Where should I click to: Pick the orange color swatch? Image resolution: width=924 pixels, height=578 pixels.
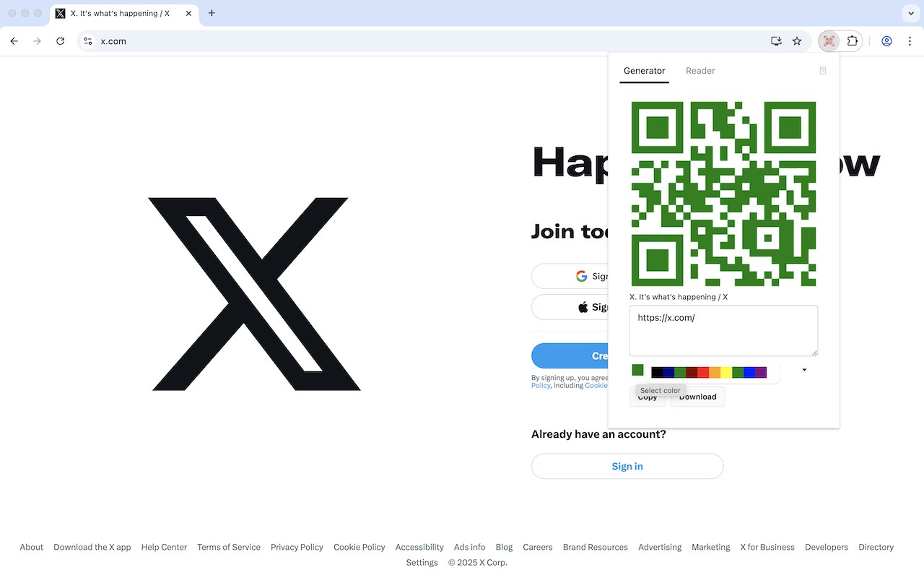(715, 373)
